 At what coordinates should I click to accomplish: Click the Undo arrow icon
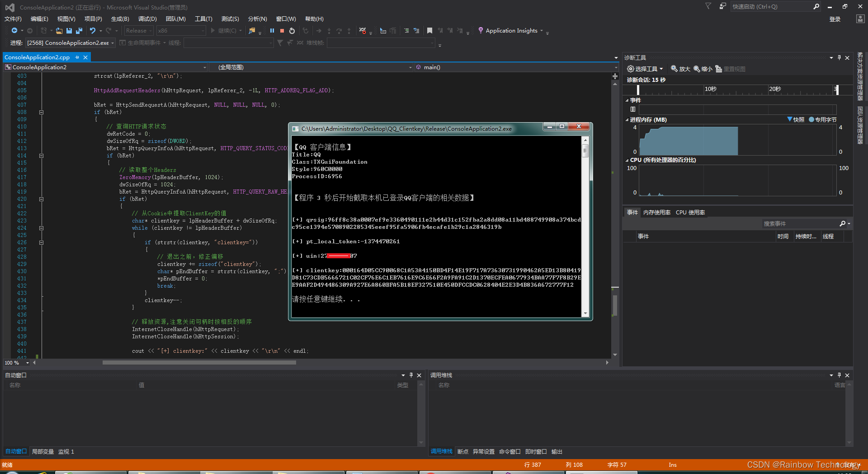(x=93, y=31)
